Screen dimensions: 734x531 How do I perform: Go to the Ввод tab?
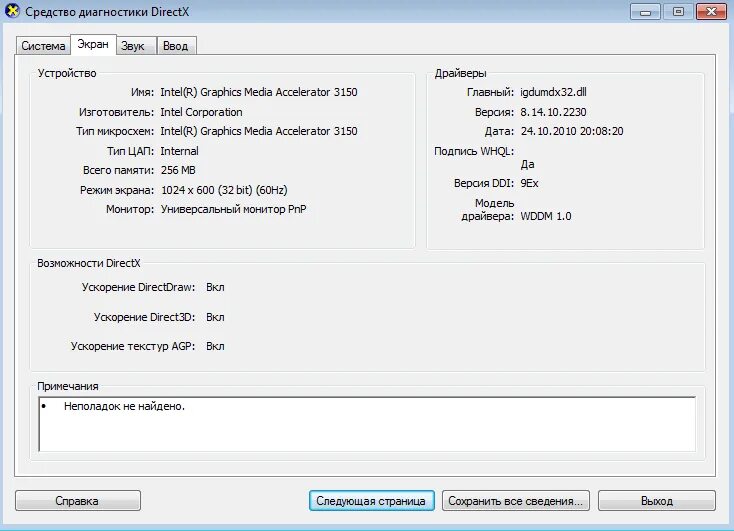(176, 46)
